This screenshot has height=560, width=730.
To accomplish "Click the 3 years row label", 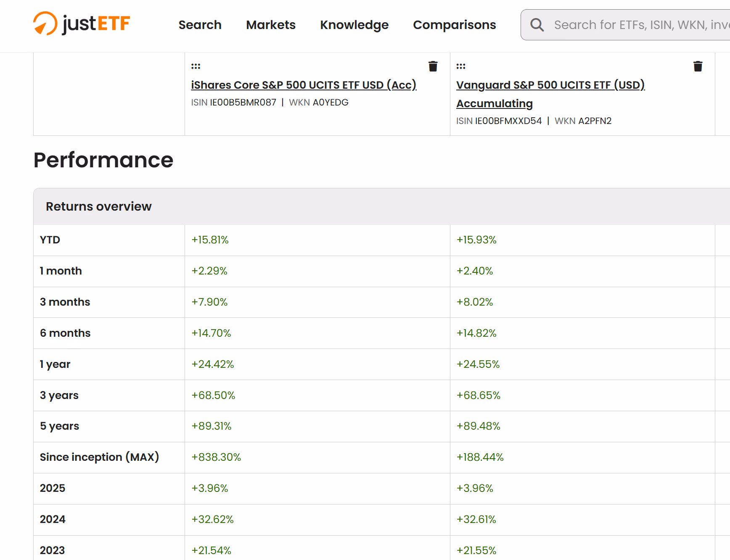I will tap(59, 396).
